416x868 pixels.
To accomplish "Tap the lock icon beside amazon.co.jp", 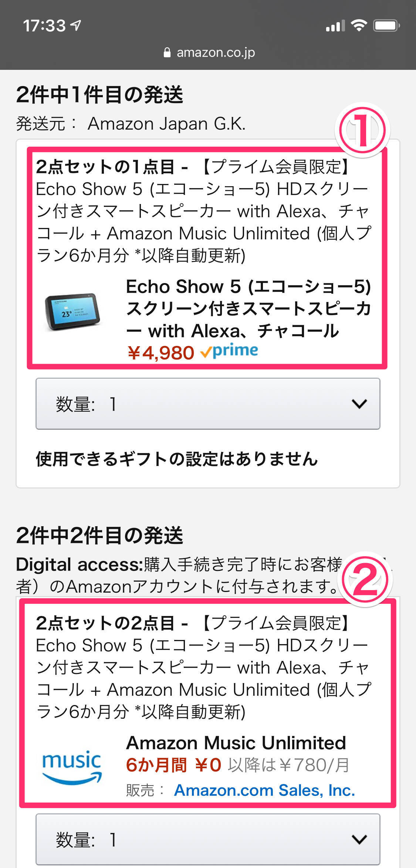I will click(167, 52).
